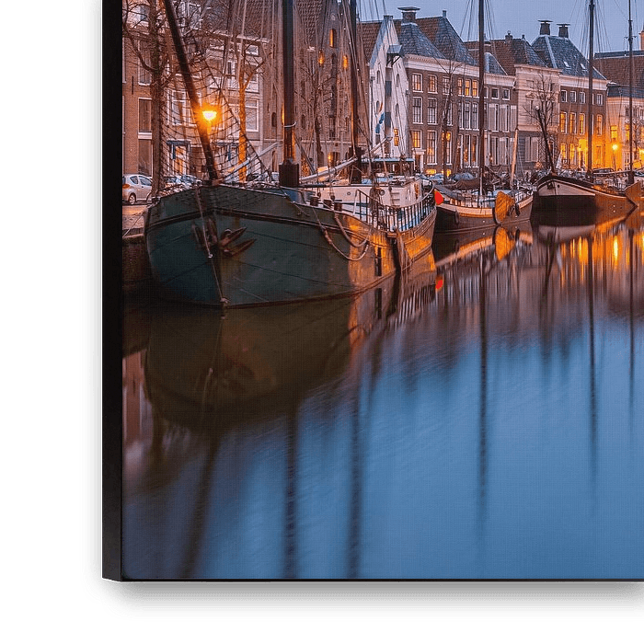Click the glowing orange street lamp

[x=209, y=115]
